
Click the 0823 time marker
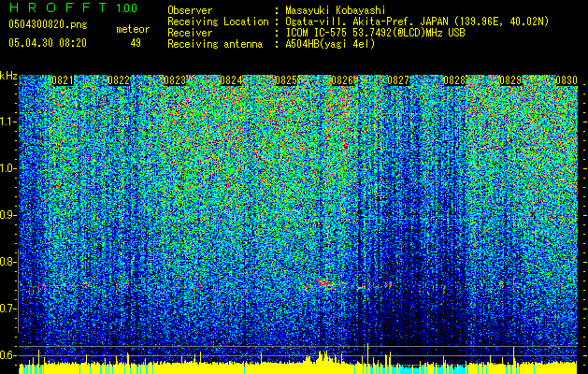pos(175,80)
